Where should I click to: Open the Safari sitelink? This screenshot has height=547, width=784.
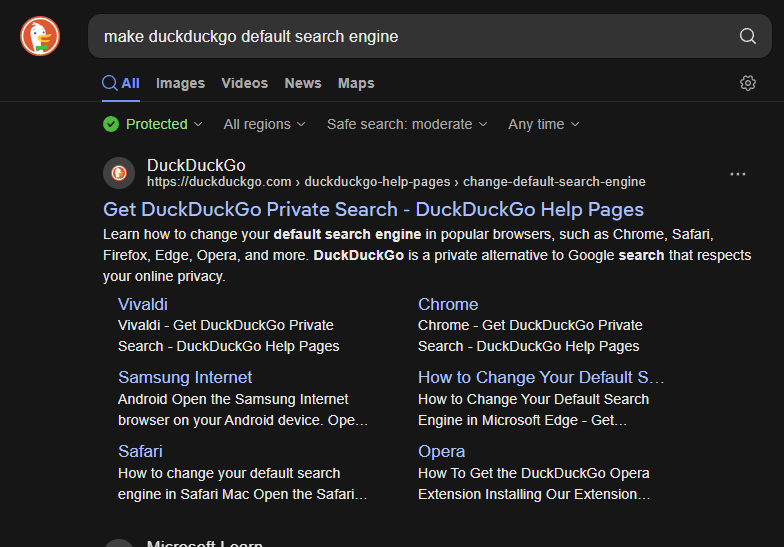point(140,451)
